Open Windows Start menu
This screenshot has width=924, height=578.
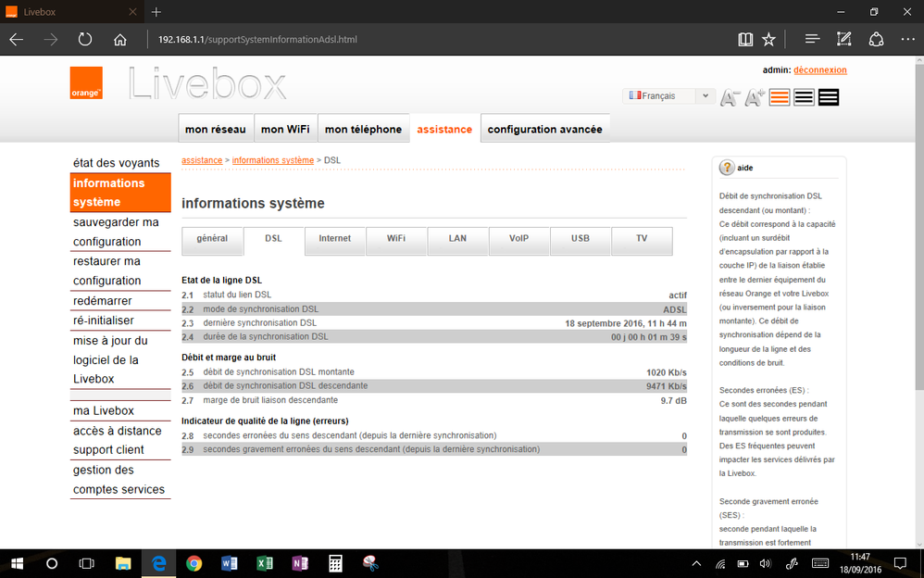[17, 564]
